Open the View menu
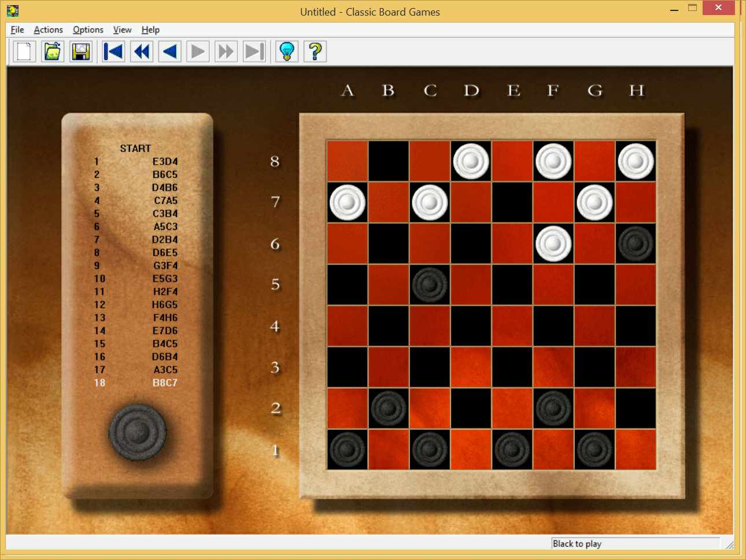 122,29
